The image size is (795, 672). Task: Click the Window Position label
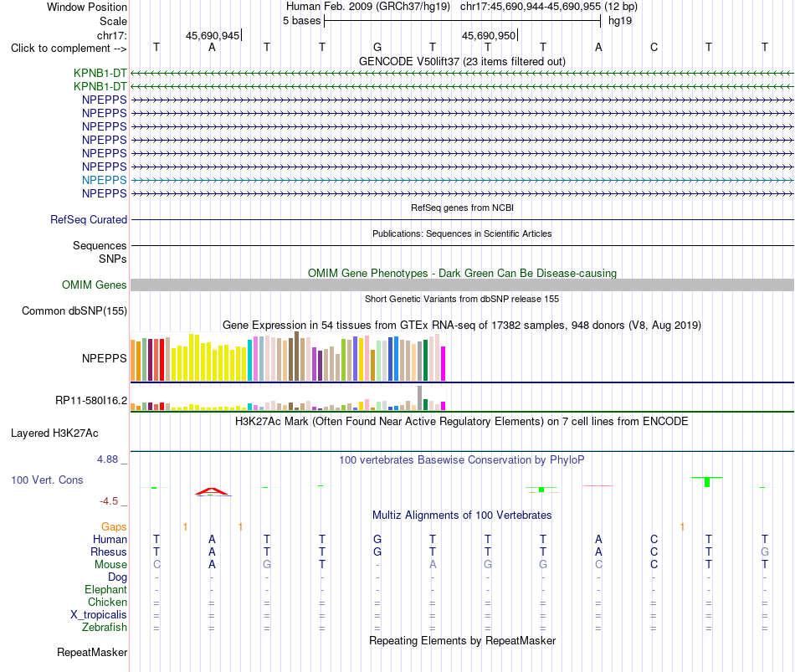87,7
